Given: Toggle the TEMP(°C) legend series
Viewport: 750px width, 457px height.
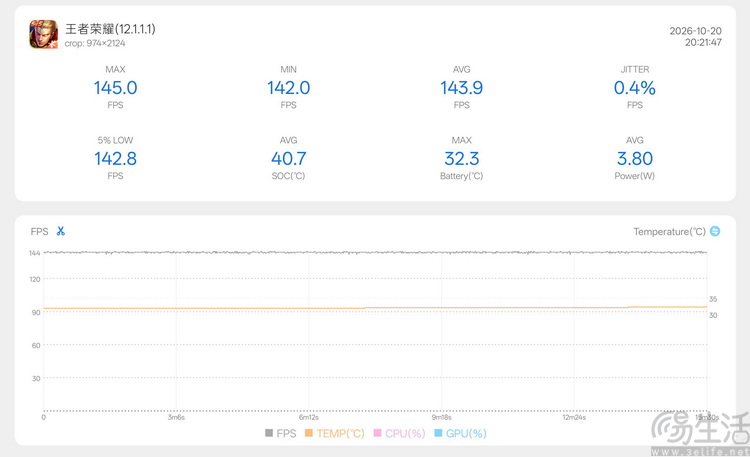Looking at the screenshot, I should click(335, 434).
